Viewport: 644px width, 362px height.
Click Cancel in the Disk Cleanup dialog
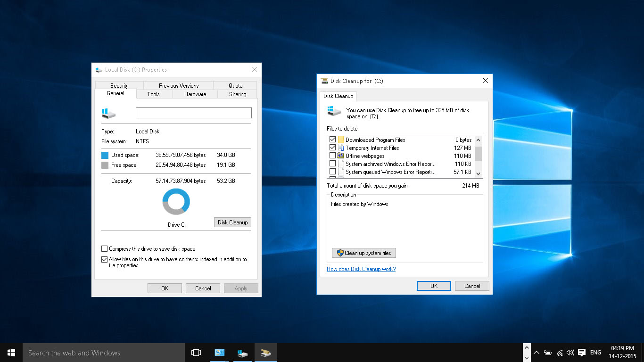(x=472, y=286)
